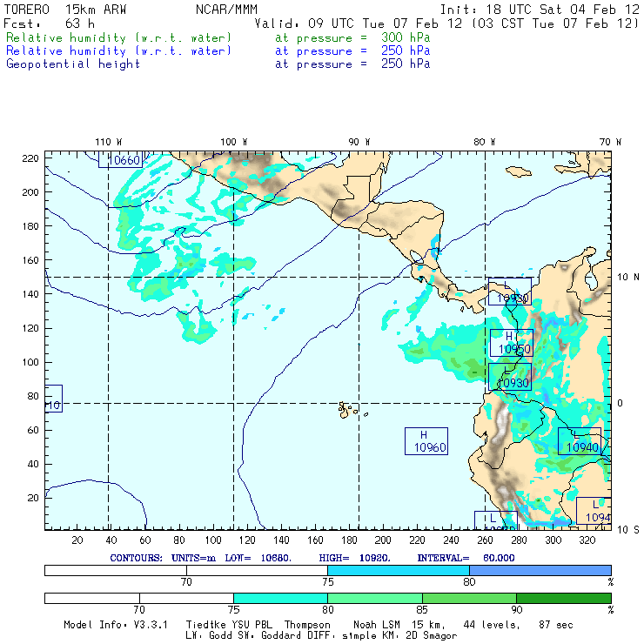Click the teal 75–80% segment on the 300 hPa color bar
644x644 pixels.
coord(280,598)
